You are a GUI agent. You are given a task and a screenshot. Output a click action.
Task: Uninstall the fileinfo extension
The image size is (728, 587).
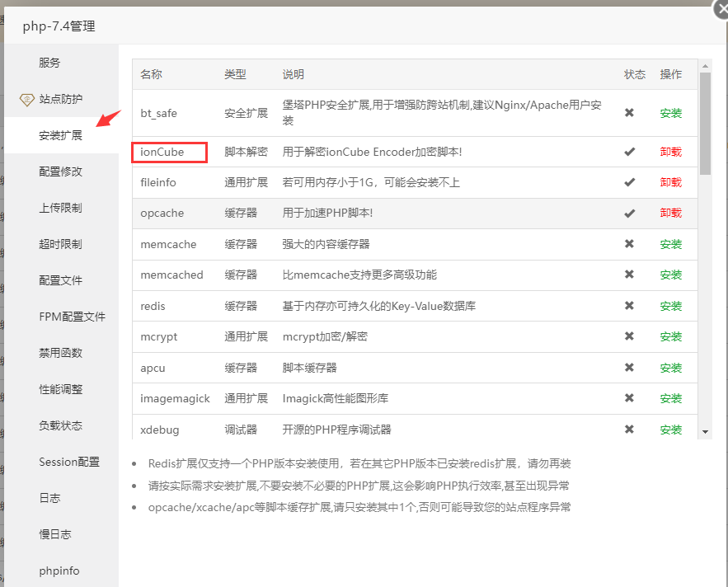pos(671,182)
